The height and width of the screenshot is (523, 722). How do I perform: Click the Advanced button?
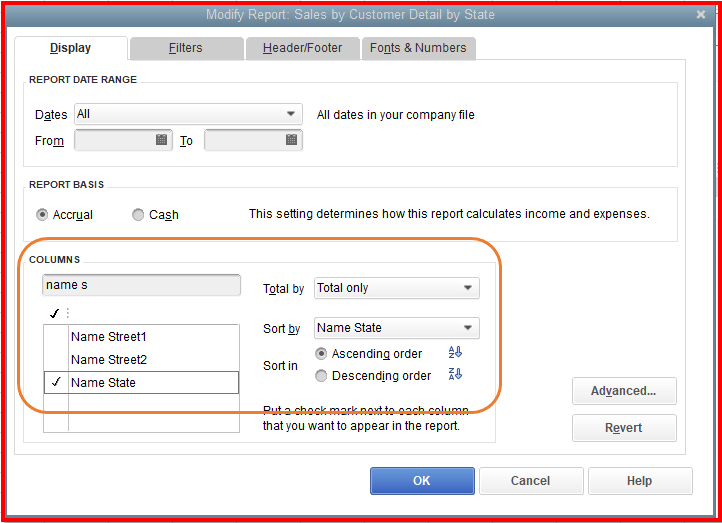[x=623, y=391]
